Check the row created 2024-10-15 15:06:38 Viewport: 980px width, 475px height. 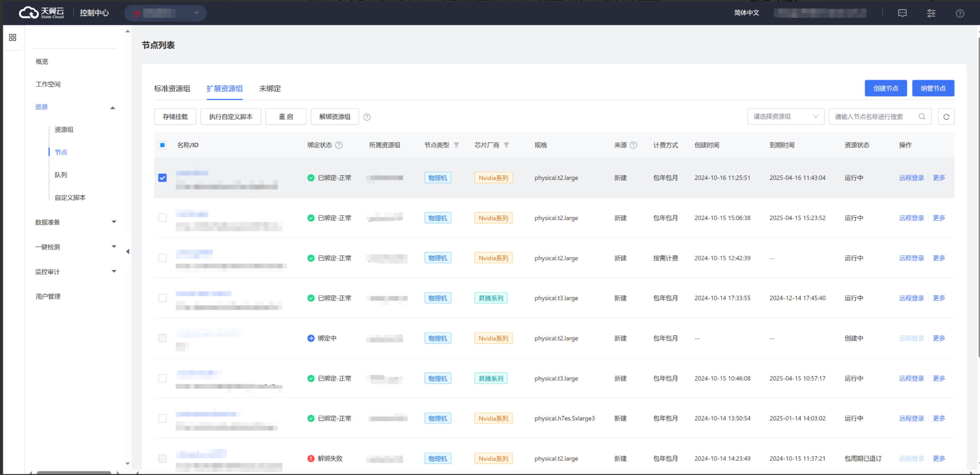tap(163, 218)
